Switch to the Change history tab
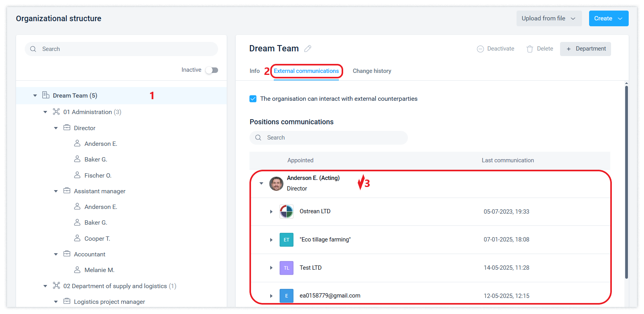The height and width of the screenshot is (314, 644). [x=372, y=71]
